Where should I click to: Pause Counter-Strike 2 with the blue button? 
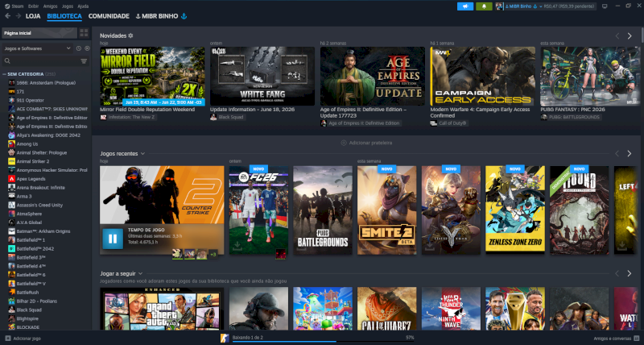[x=113, y=239]
